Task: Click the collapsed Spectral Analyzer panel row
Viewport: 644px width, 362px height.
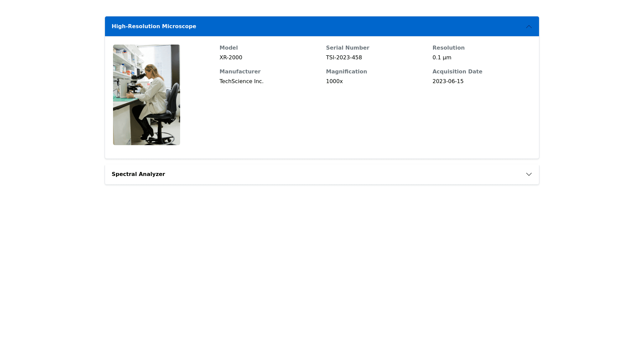Action: [x=322, y=174]
